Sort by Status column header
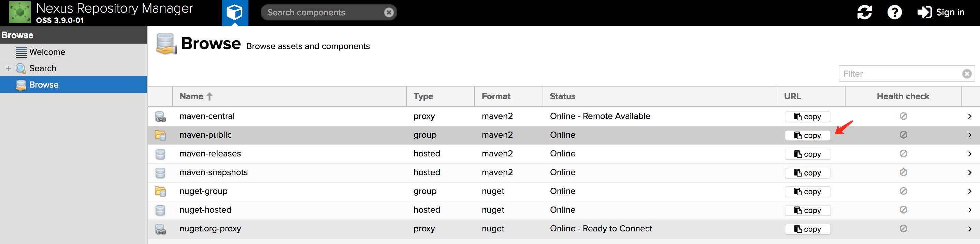Image resolution: width=980 pixels, height=244 pixels. [660, 96]
